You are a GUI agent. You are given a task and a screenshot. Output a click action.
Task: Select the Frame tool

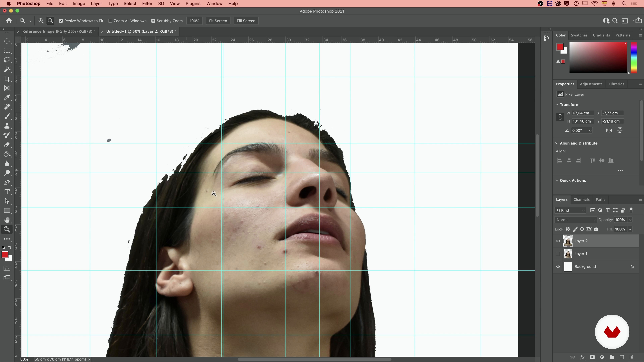7,88
